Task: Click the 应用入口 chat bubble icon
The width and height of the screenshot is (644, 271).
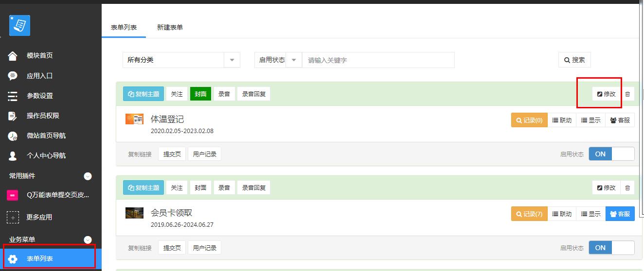Action: pos(13,76)
